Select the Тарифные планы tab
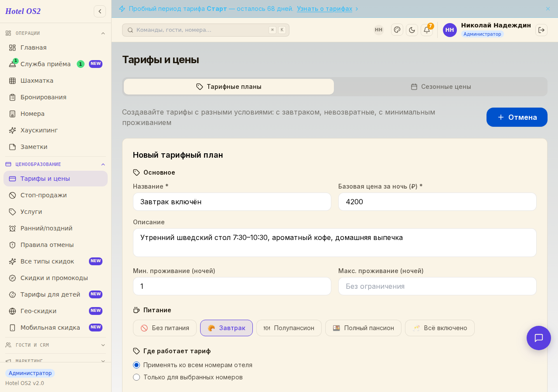The width and height of the screenshot is (558, 392). 229,87
